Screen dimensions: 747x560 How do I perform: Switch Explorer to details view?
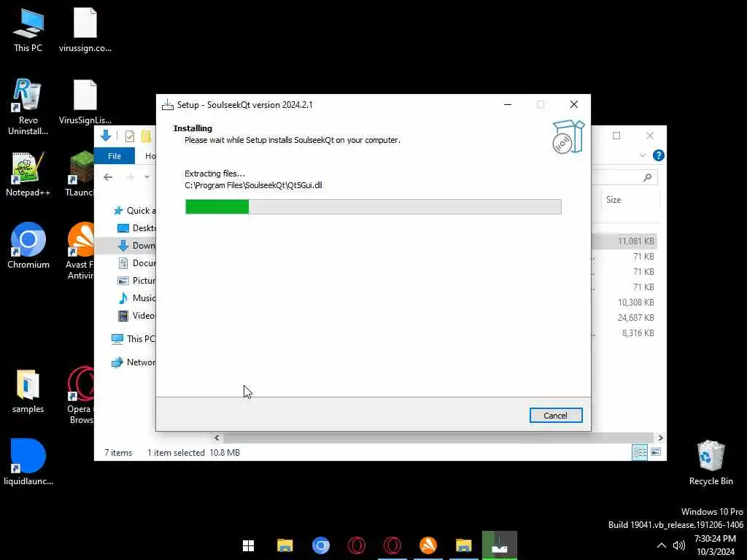click(639, 452)
